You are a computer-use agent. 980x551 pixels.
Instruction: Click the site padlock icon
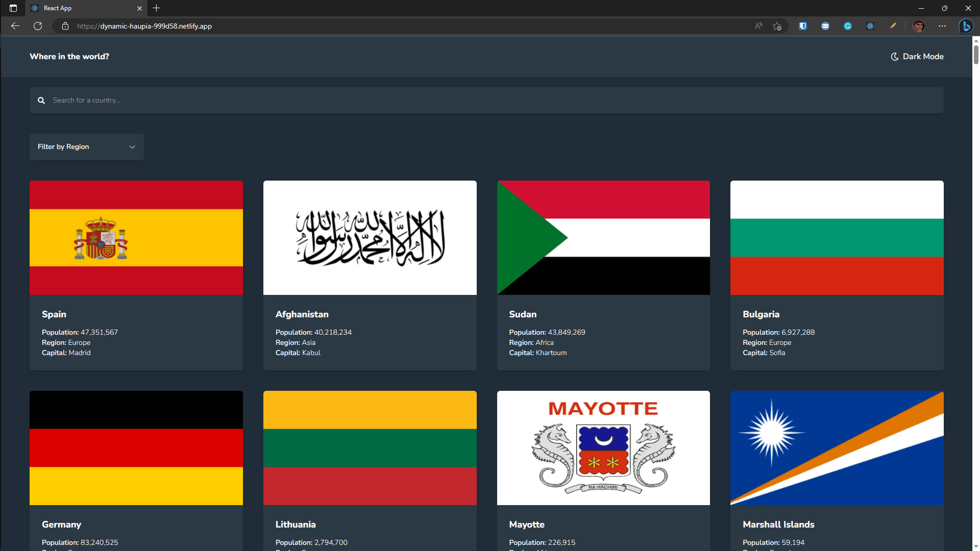pyautogui.click(x=65, y=26)
